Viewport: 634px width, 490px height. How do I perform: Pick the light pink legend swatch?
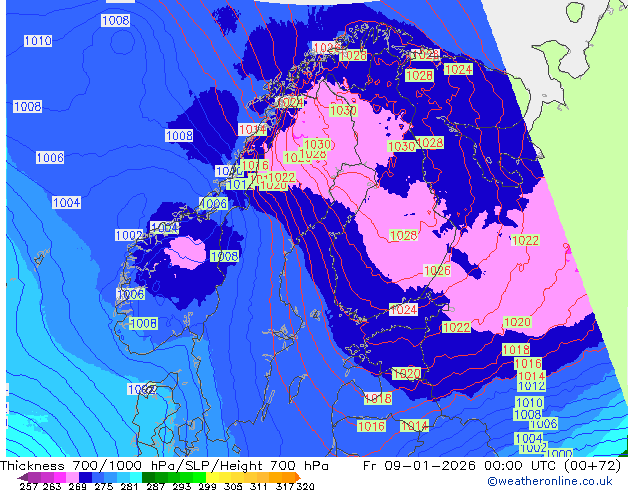[72, 477]
